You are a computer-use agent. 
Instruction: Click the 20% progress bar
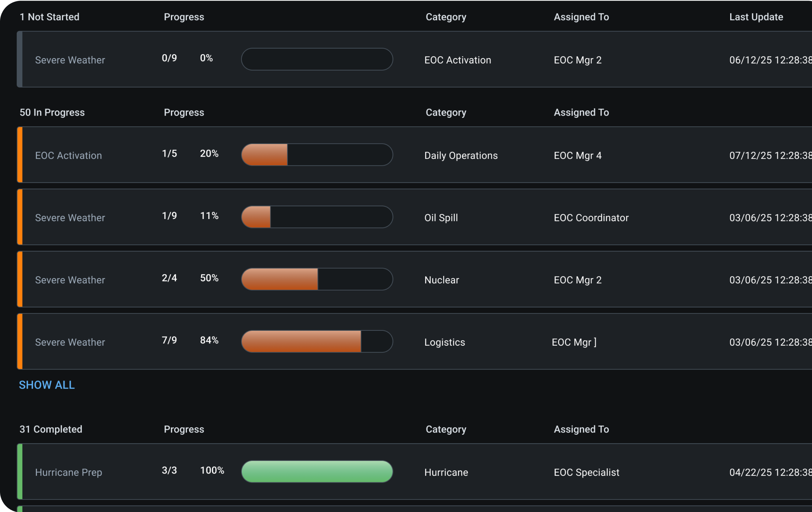coord(317,155)
